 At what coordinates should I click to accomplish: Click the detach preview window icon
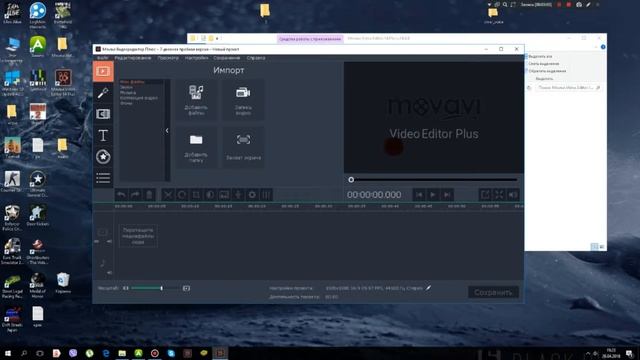coord(485,195)
